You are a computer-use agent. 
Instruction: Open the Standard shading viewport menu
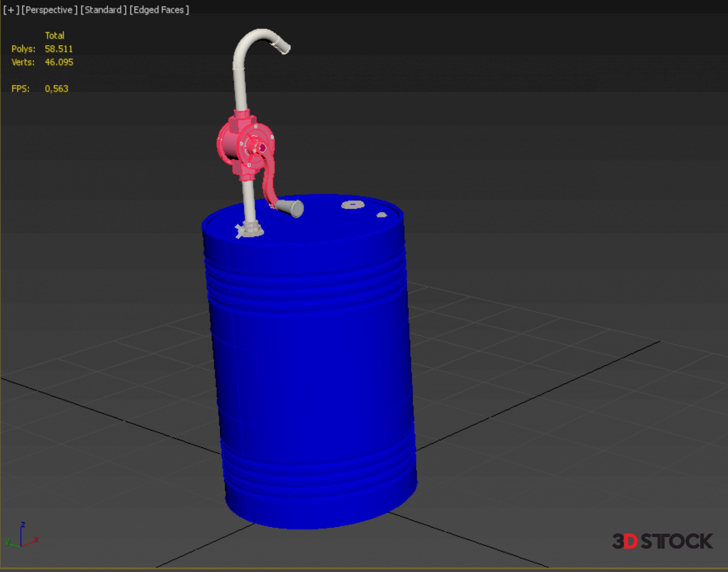tap(104, 10)
